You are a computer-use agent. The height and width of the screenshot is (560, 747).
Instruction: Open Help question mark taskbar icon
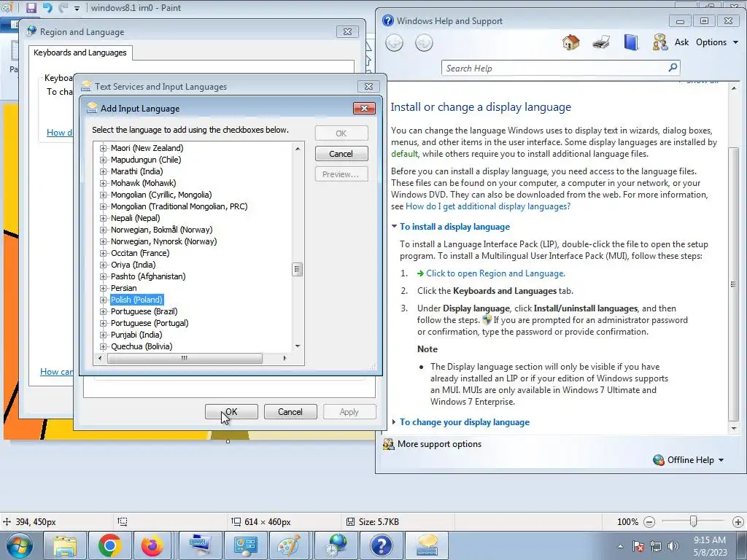[381, 545]
